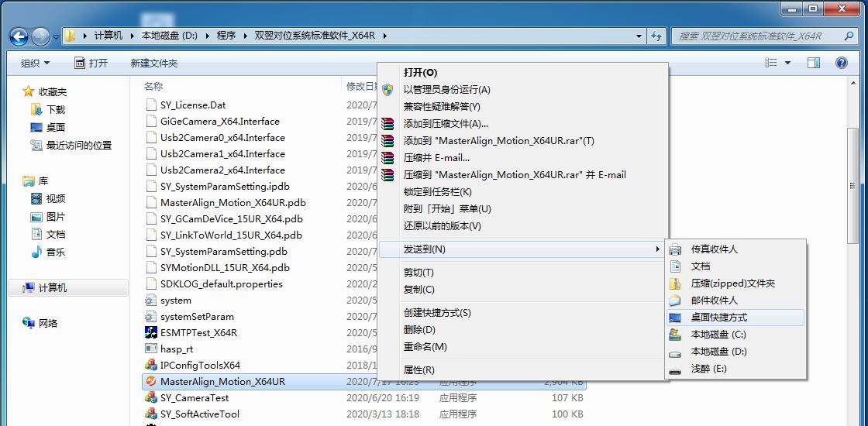Screen dimensions: 868x426
Task: Click the Help question mark icon
Action: (x=842, y=63)
